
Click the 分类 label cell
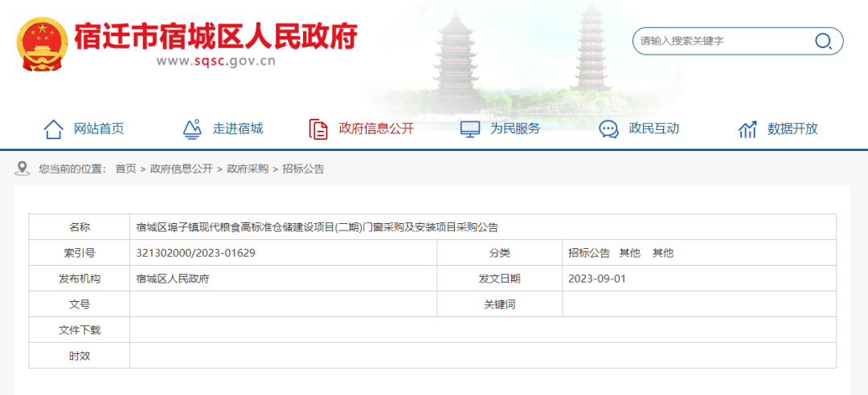click(x=500, y=253)
